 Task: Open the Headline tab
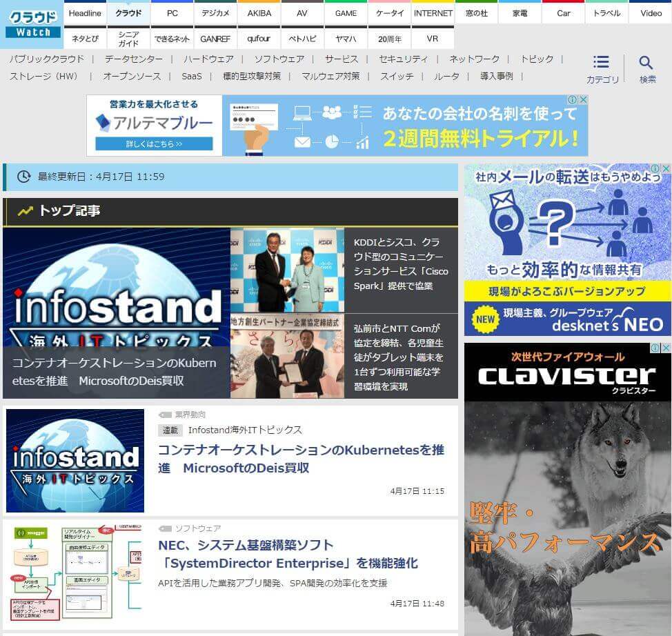pos(85,13)
